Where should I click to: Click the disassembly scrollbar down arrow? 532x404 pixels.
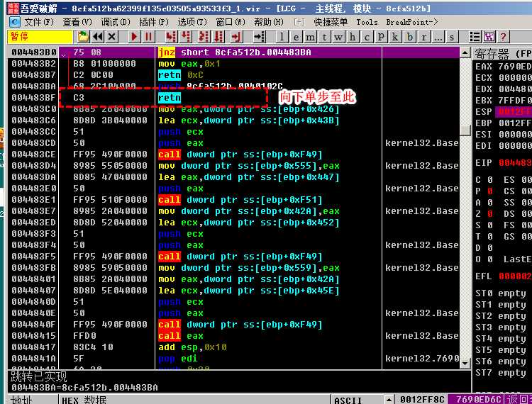[465, 364]
